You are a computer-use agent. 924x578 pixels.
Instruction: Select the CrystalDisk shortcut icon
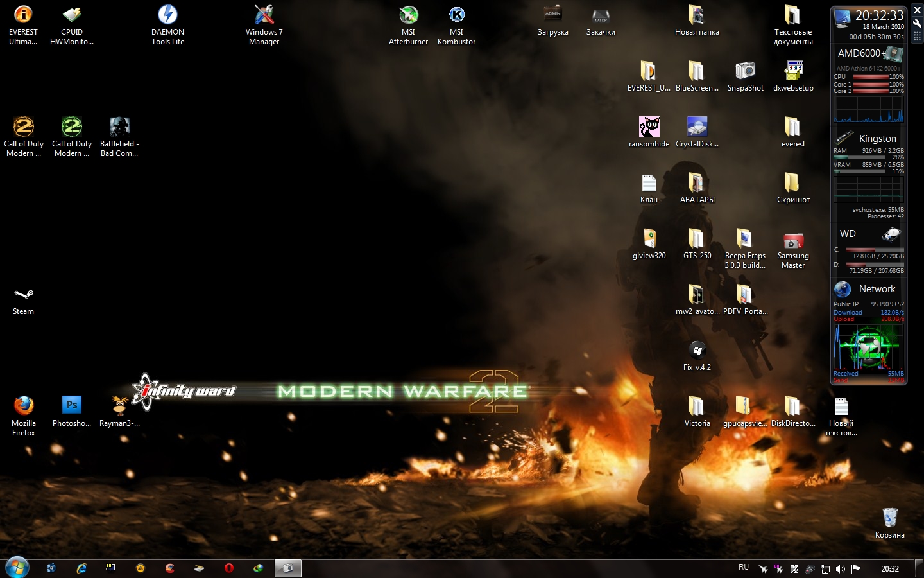pyautogui.click(x=697, y=127)
